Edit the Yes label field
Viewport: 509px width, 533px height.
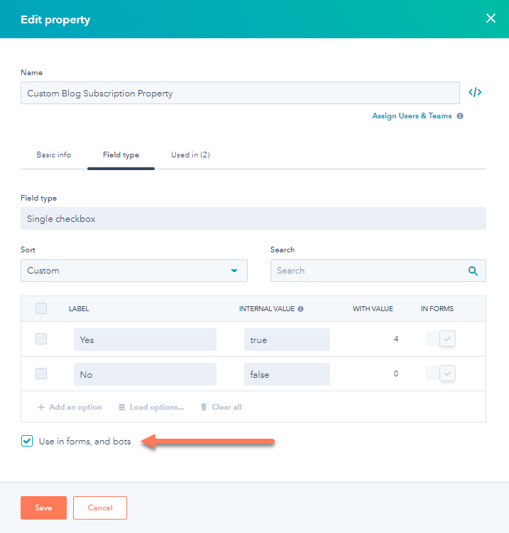point(145,340)
